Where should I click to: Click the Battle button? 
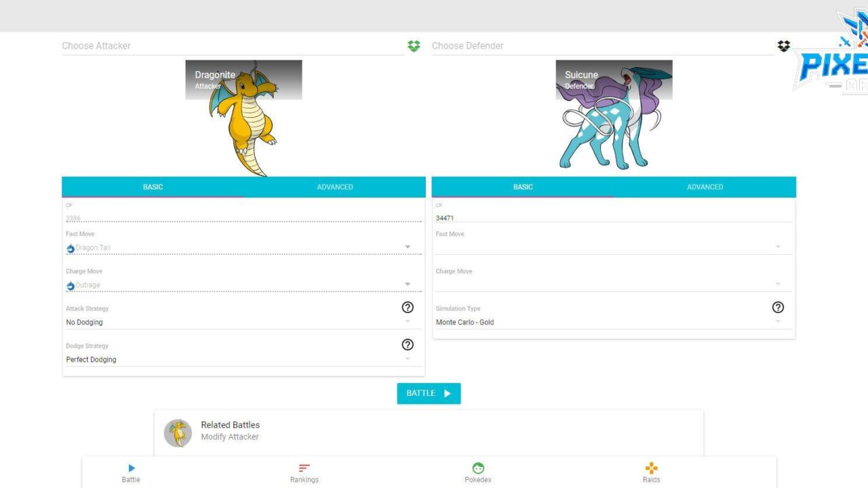pyautogui.click(x=429, y=393)
